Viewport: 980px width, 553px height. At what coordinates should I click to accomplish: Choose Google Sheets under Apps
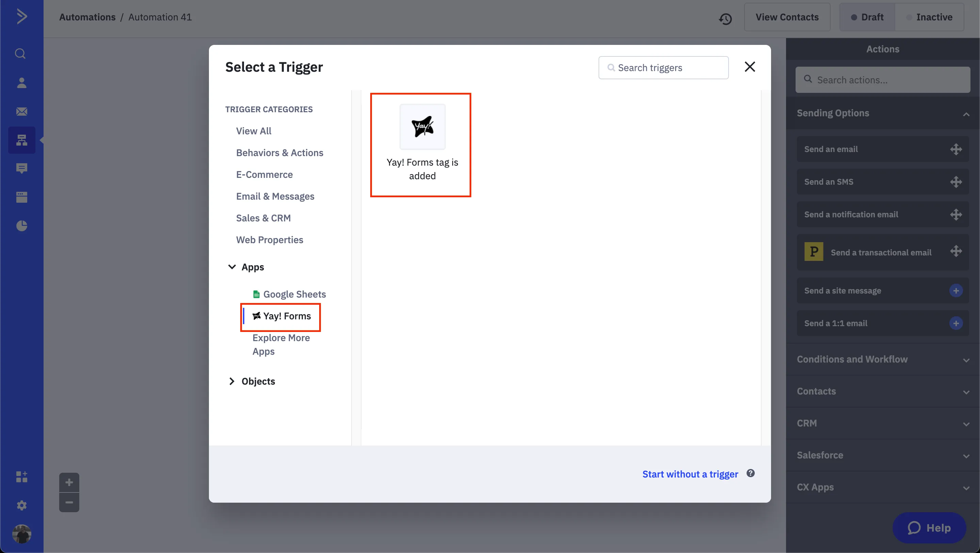click(x=294, y=294)
